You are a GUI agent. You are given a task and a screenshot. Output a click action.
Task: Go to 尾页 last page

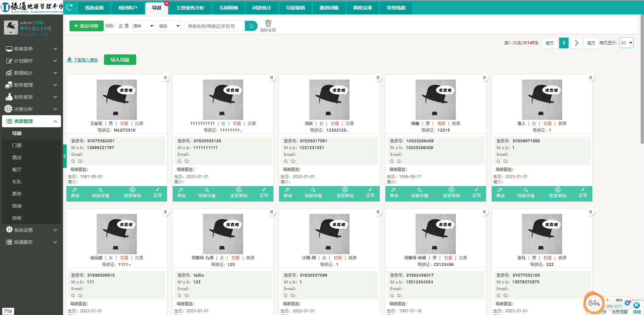point(591,43)
